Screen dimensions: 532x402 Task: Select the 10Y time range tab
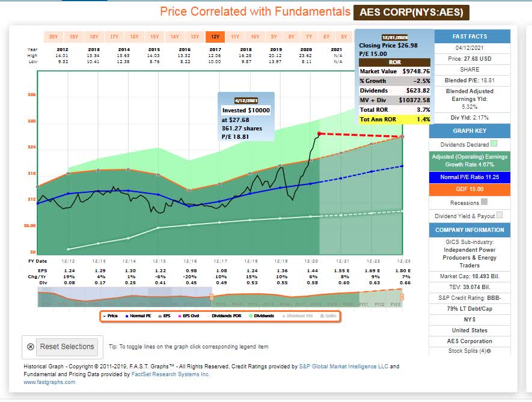point(255,37)
